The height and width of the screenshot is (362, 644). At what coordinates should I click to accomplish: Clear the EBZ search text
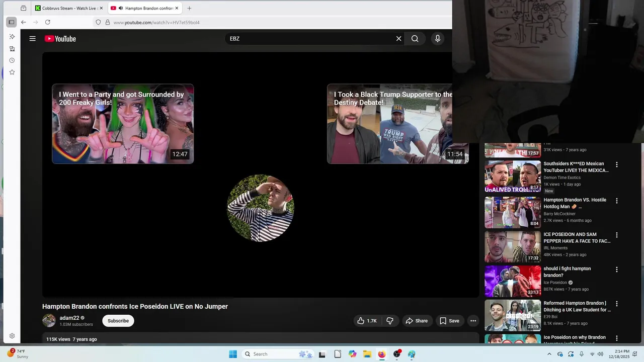[398, 39]
